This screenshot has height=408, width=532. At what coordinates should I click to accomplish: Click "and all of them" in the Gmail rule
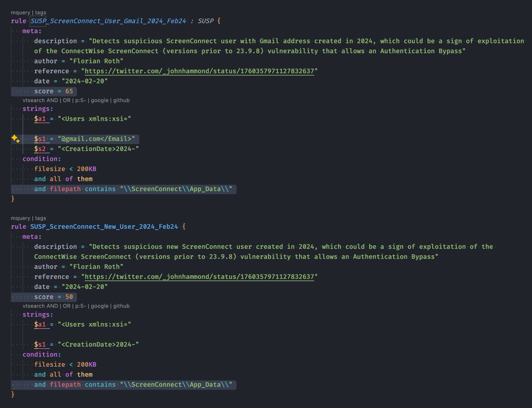[x=63, y=179]
